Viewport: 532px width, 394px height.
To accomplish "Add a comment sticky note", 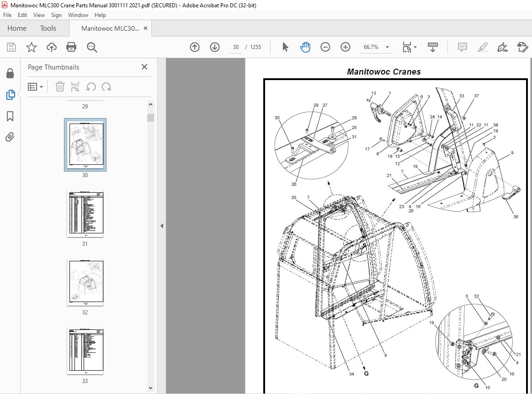I will pyautogui.click(x=463, y=47).
